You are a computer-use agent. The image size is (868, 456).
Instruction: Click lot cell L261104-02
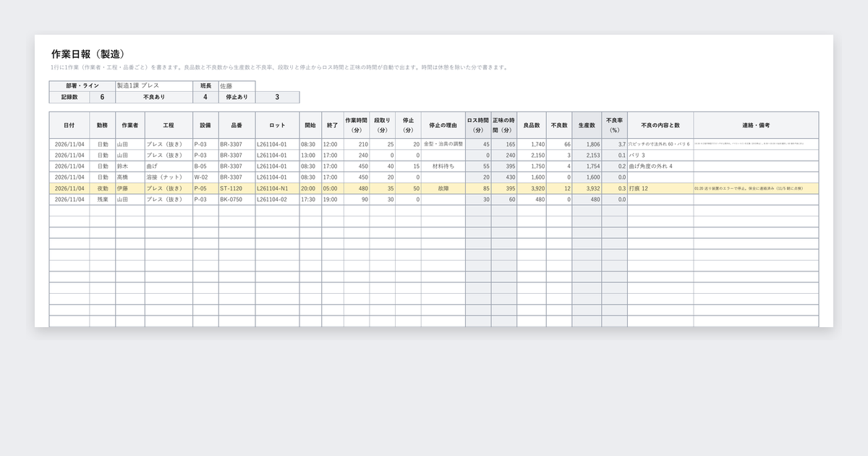pyautogui.click(x=277, y=199)
